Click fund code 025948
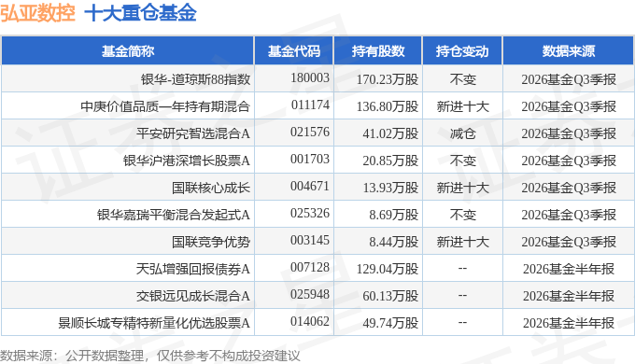This screenshot has width=635, height=364. pyautogui.click(x=310, y=295)
